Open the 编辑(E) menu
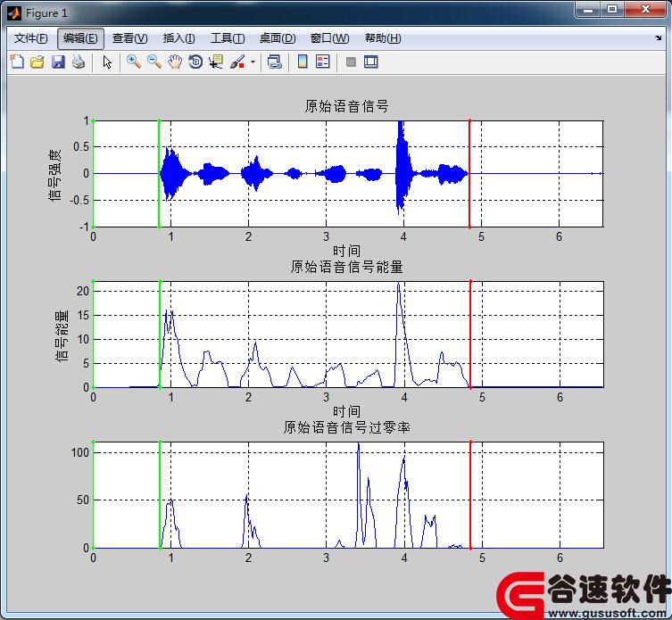Screen dimensions: 672x620 (80, 38)
